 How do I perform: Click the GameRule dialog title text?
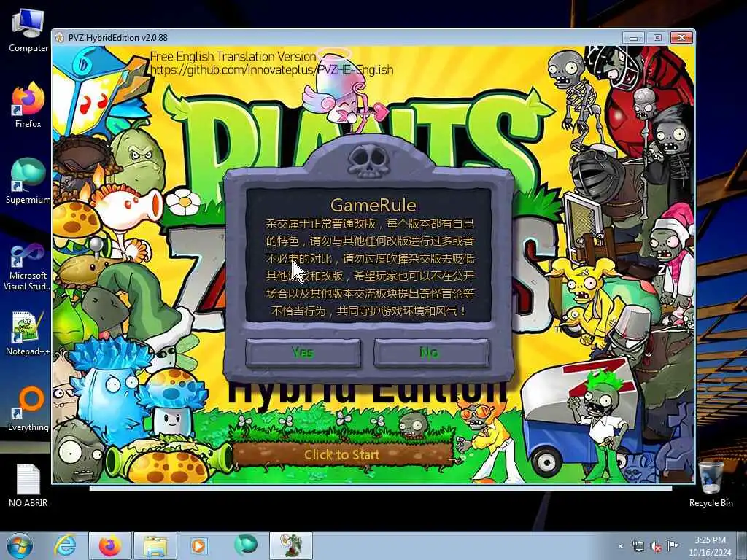coord(373,205)
